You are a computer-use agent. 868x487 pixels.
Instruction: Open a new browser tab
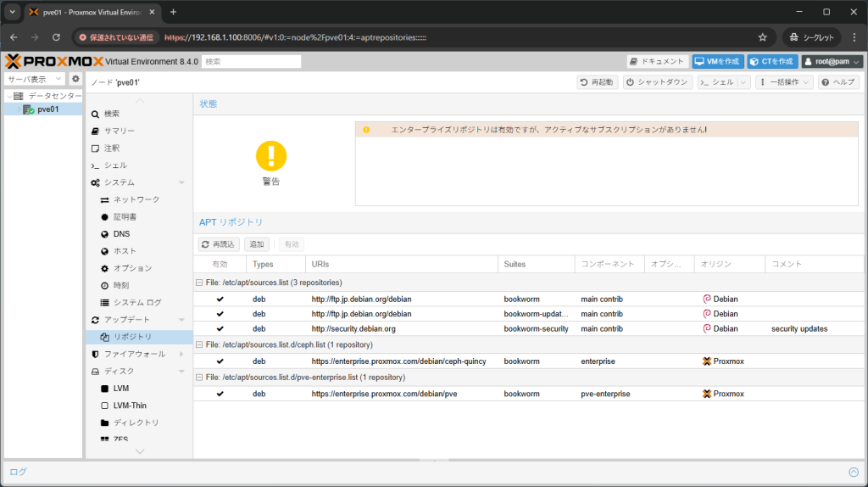tap(173, 12)
